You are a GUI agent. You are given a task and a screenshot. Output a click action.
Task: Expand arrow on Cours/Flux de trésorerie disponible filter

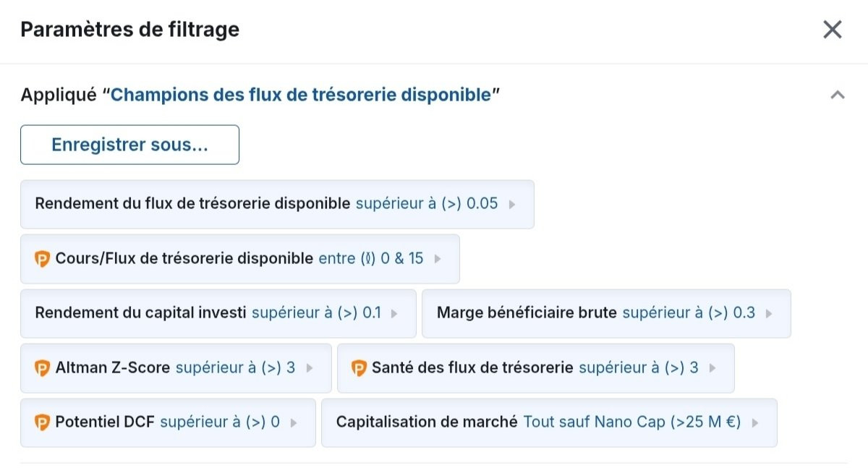pyautogui.click(x=437, y=259)
